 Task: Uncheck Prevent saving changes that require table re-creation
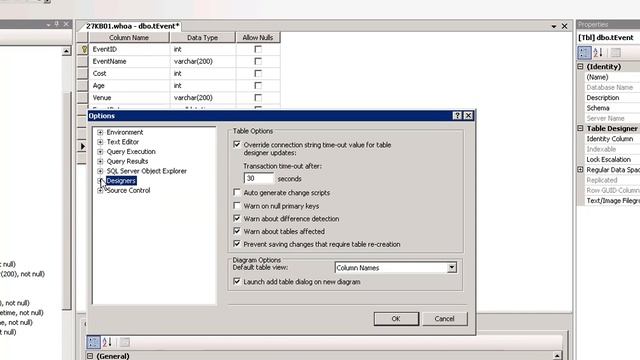click(x=237, y=244)
